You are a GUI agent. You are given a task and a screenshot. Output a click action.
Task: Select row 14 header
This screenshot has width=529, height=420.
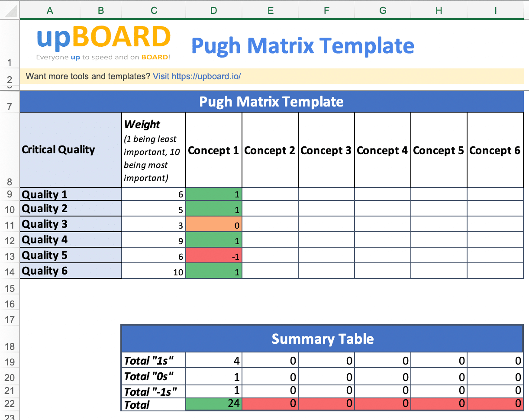coord(10,271)
